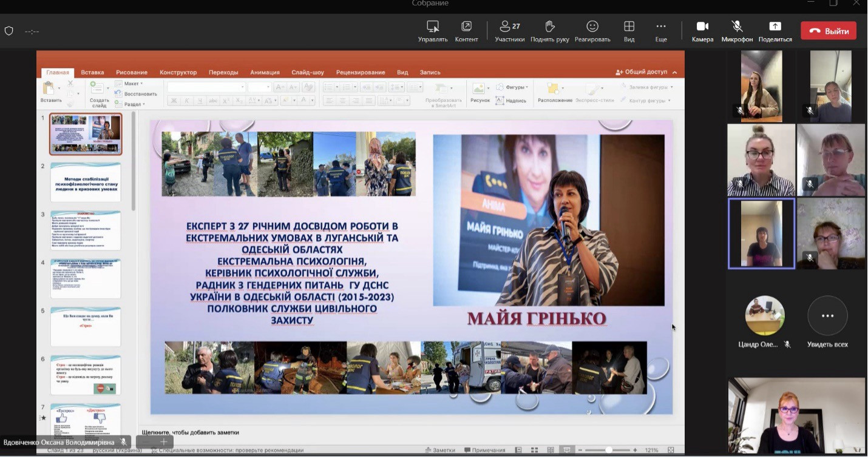The height and width of the screenshot is (459, 868).
Task: Click the shield security icon at top left
Action: [9, 31]
